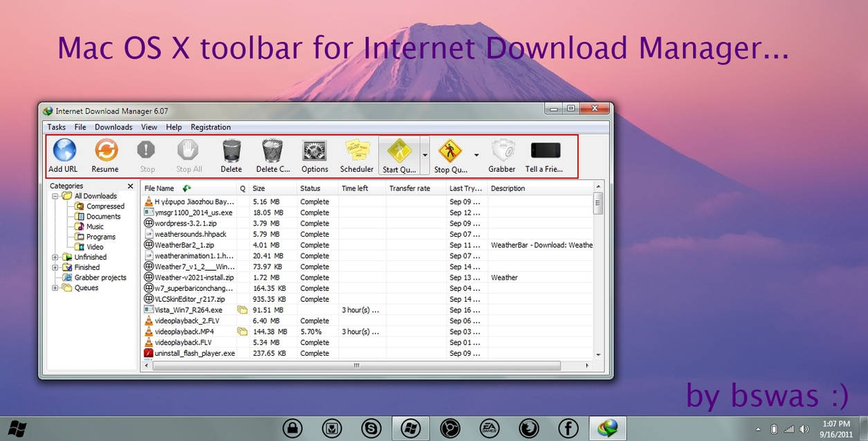
Task: Open Options from the toolbar gear icon
Action: click(315, 150)
